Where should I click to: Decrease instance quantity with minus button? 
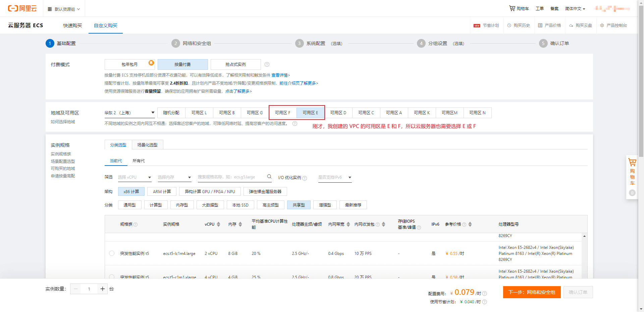coord(75,289)
